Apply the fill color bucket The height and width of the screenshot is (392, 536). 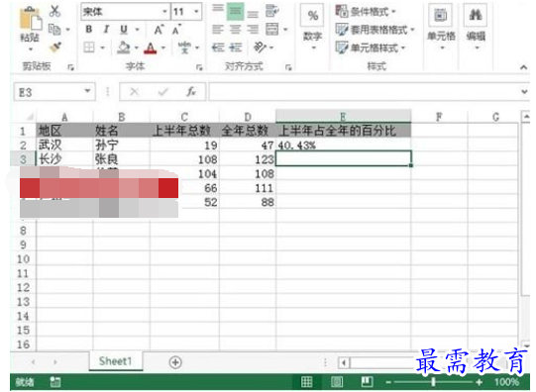[124, 48]
